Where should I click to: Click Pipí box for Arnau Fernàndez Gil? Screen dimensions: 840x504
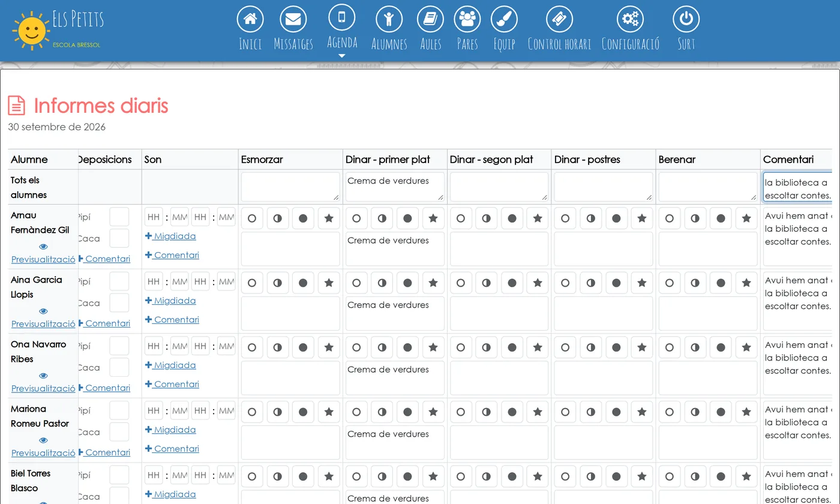(119, 217)
